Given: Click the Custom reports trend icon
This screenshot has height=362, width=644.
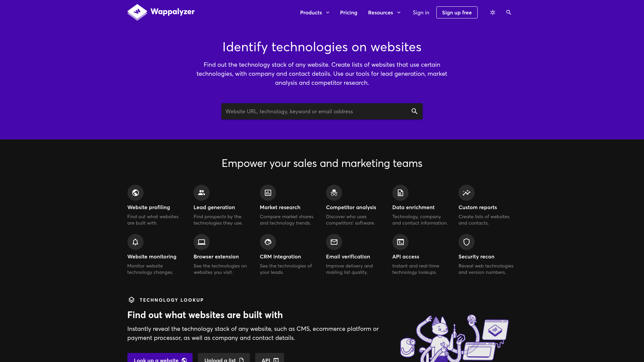Looking at the screenshot, I should coord(467,193).
